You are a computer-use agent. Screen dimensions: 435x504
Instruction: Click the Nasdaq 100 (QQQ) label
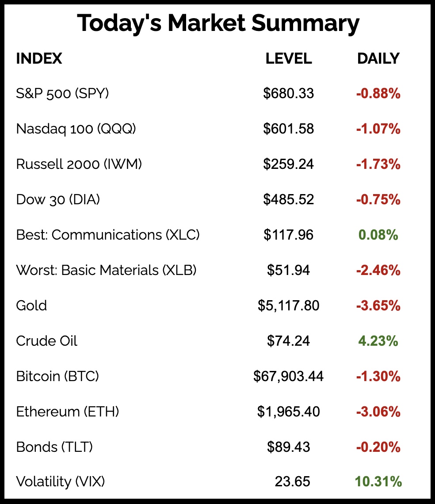coord(76,129)
